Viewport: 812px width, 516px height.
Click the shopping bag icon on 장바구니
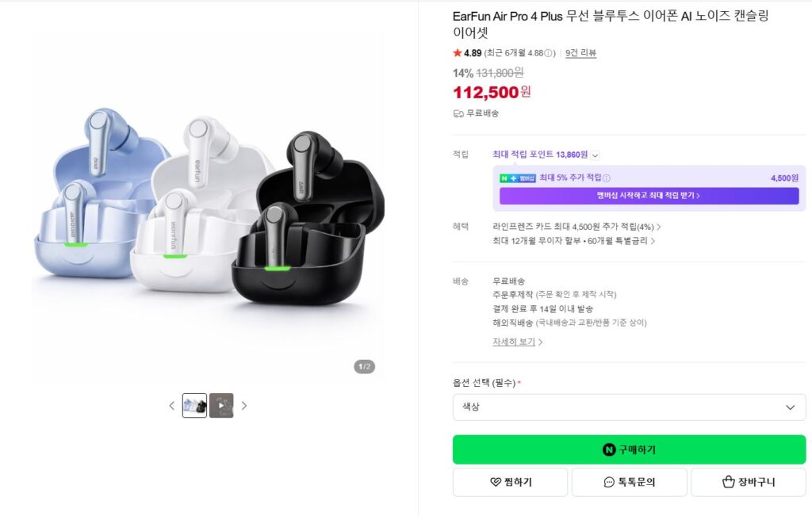coord(728,481)
